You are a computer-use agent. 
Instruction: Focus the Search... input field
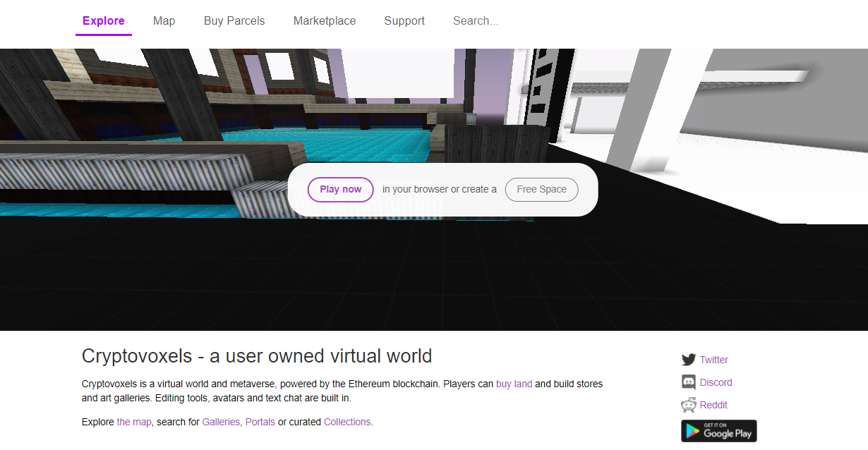click(x=494, y=21)
